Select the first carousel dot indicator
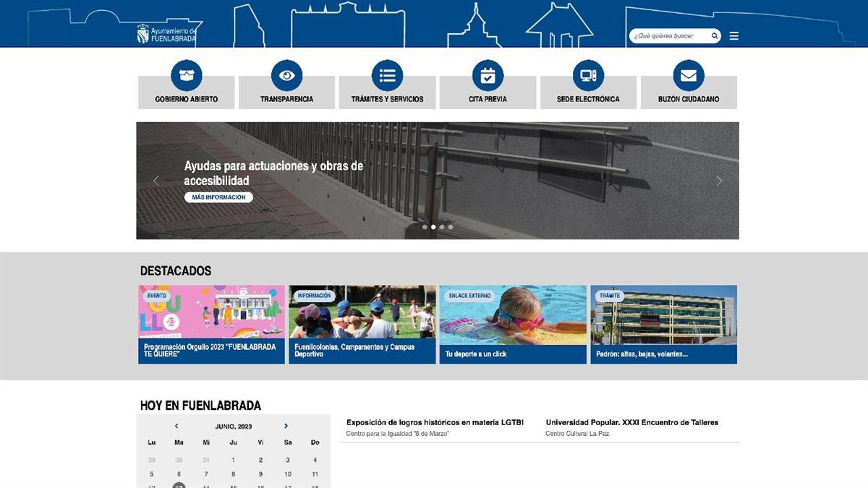 (425, 227)
